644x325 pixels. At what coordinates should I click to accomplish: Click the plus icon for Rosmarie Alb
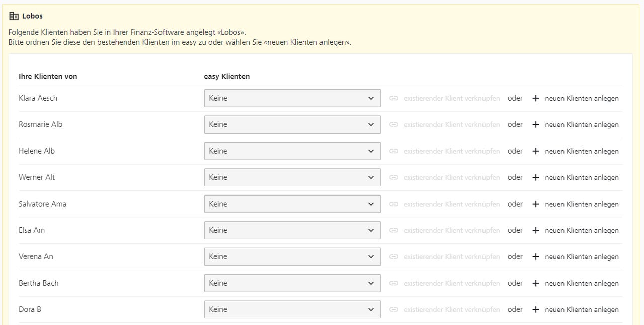point(536,125)
